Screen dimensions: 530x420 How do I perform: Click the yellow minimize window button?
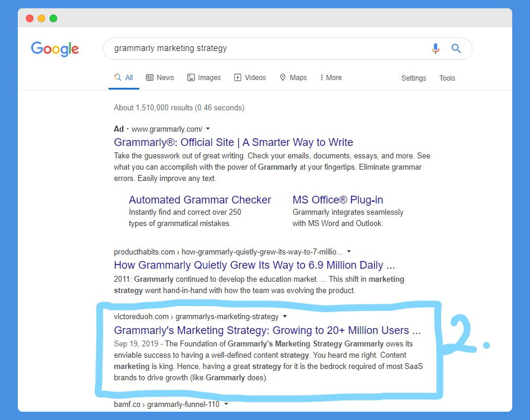tap(41, 18)
